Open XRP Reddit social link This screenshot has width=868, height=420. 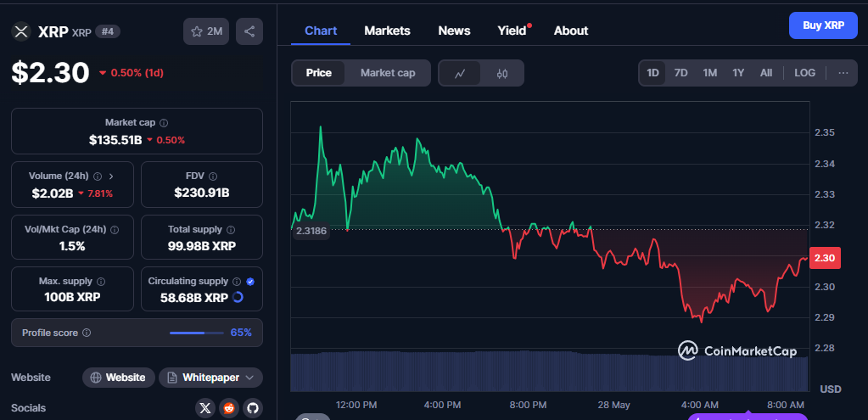coord(228,408)
